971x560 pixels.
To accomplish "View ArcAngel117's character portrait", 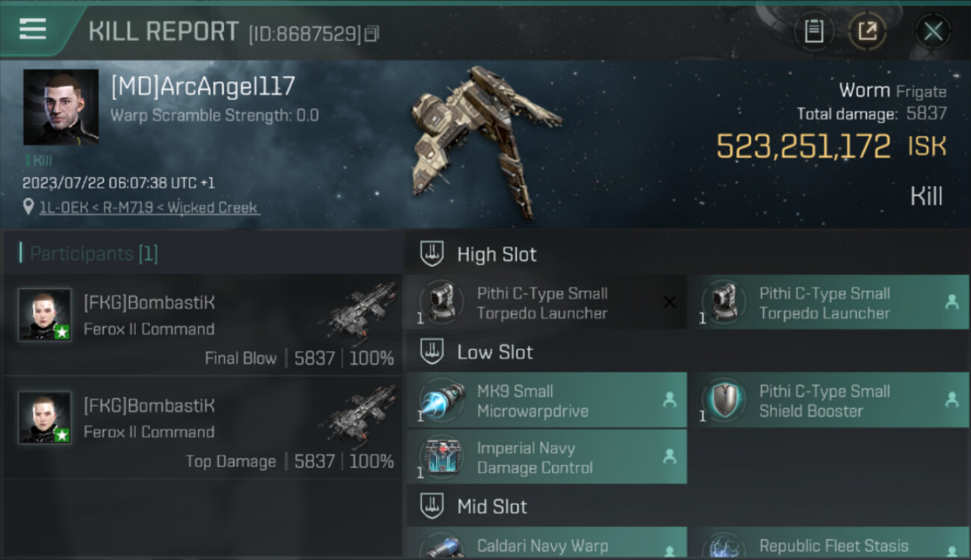I will pos(61,108).
